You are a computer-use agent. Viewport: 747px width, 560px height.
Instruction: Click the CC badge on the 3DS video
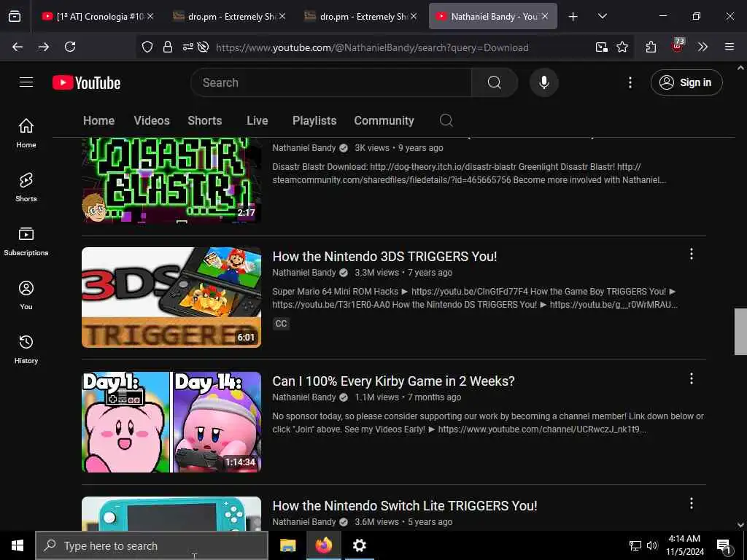[x=281, y=324]
